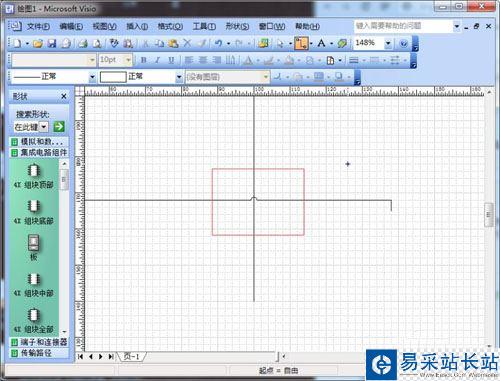Click the Text Color A icon

coord(248,60)
